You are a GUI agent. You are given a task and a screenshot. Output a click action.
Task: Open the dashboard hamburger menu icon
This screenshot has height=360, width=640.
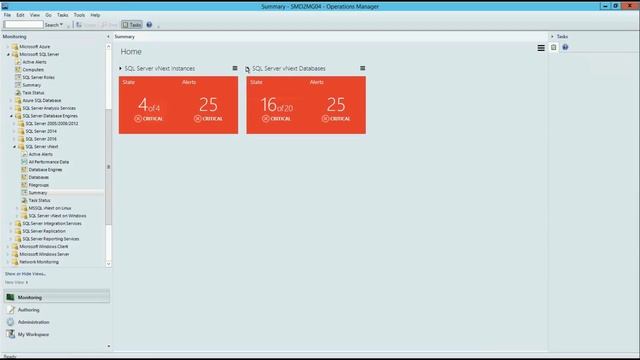click(x=541, y=48)
